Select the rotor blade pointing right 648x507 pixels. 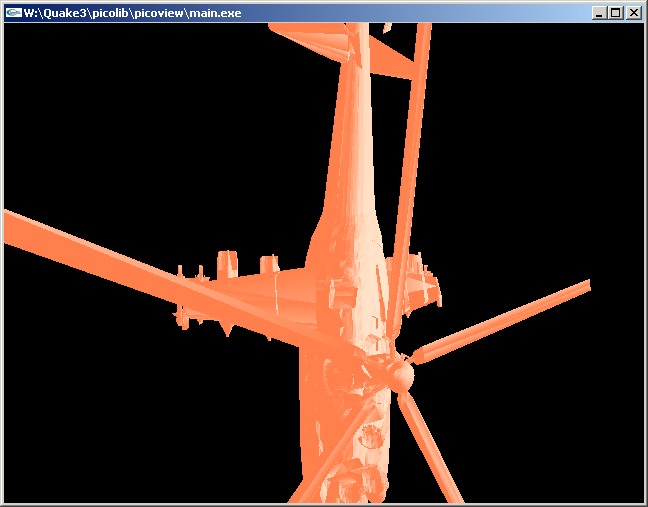(510, 318)
